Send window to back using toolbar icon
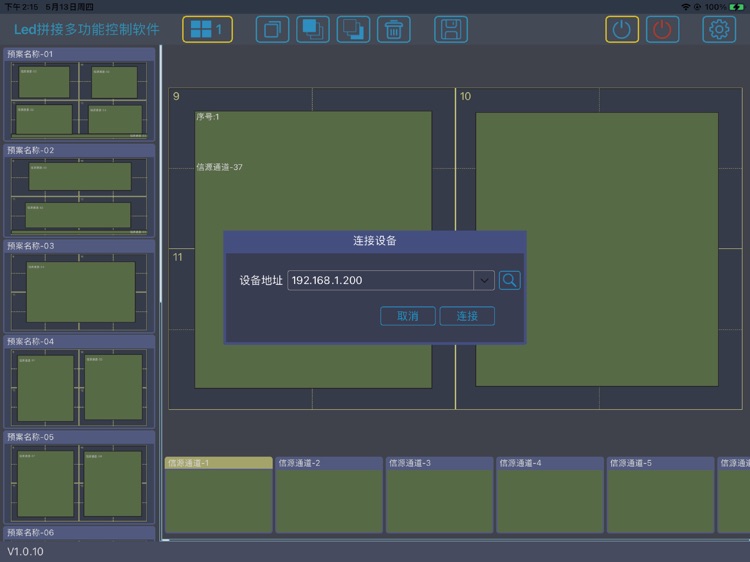 [x=353, y=30]
